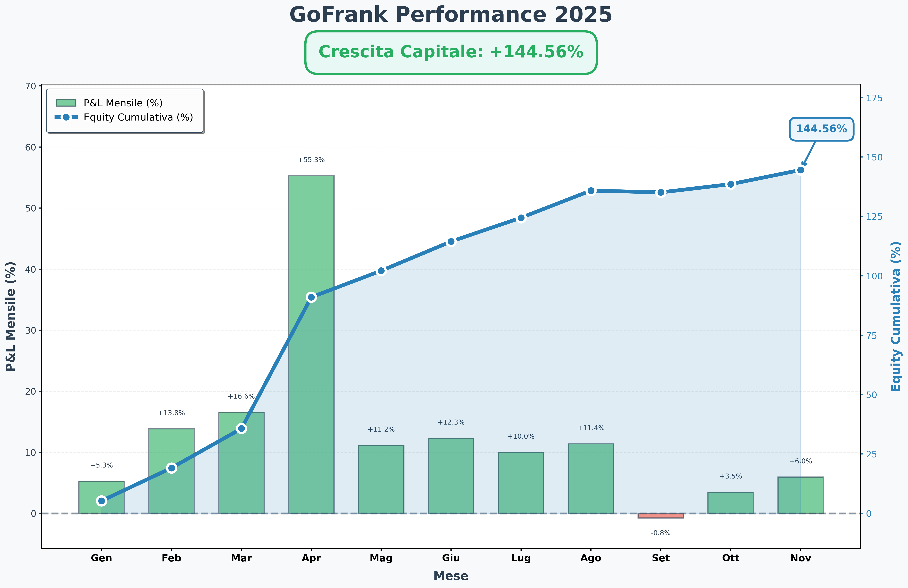Click the Ago monthly bar

591,478
